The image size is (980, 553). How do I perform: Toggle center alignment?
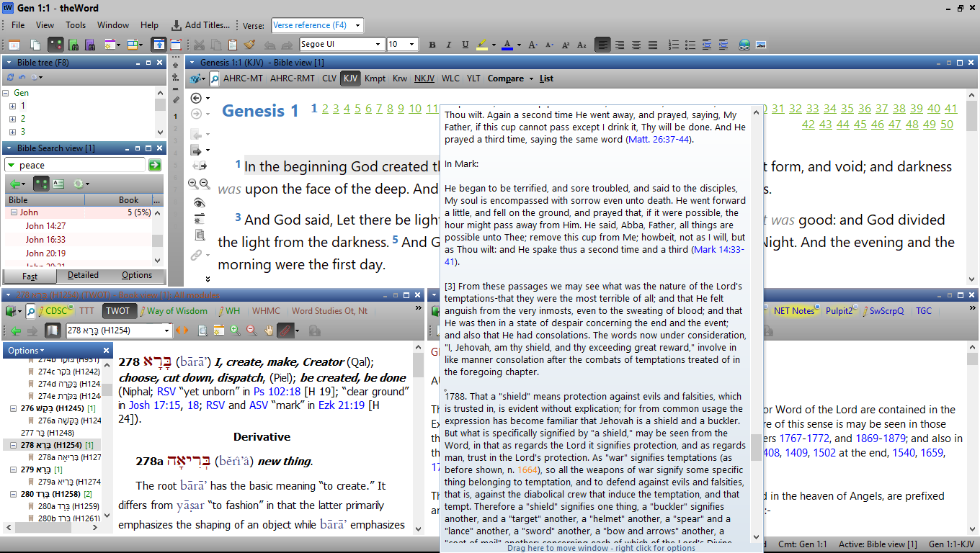(636, 45)
